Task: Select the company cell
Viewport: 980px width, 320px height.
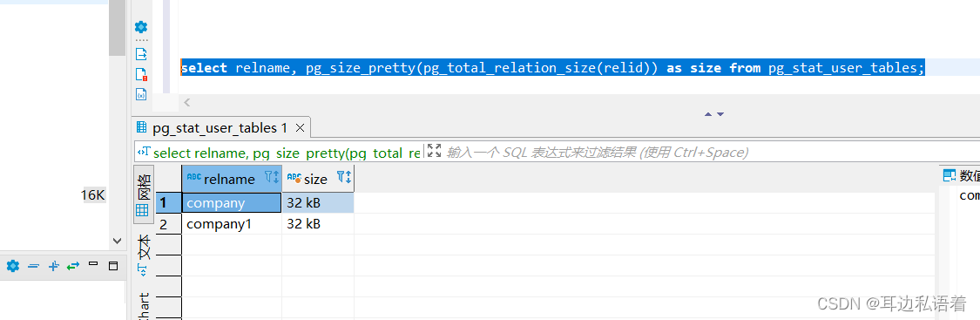Action: [232, 202]
